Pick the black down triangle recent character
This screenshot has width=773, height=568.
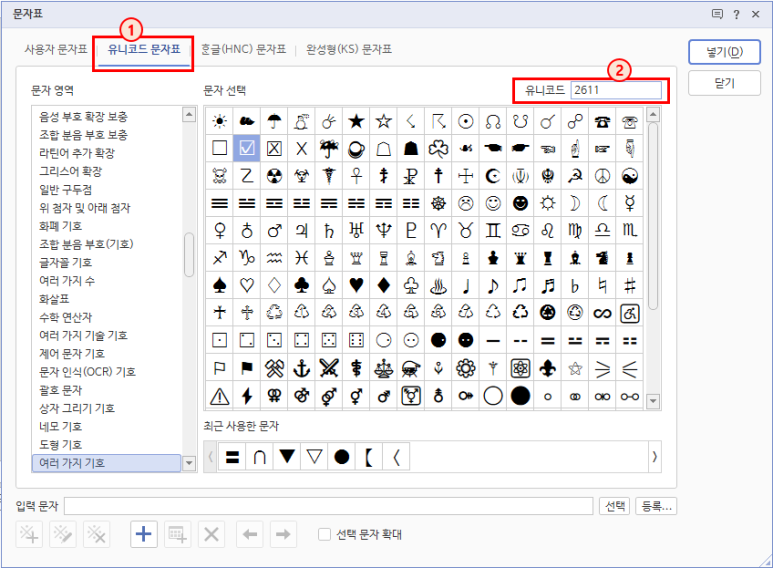[x=287, y=457]
